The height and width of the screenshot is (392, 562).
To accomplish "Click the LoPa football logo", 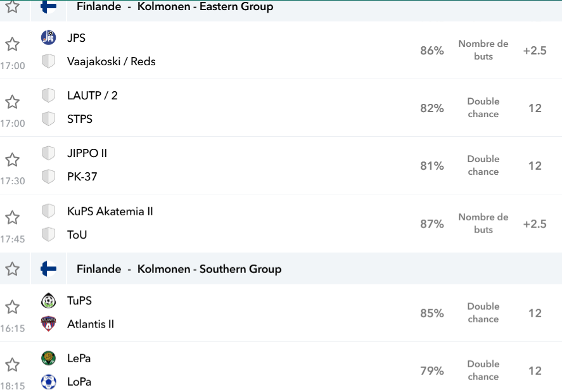I will coord(48,382).
